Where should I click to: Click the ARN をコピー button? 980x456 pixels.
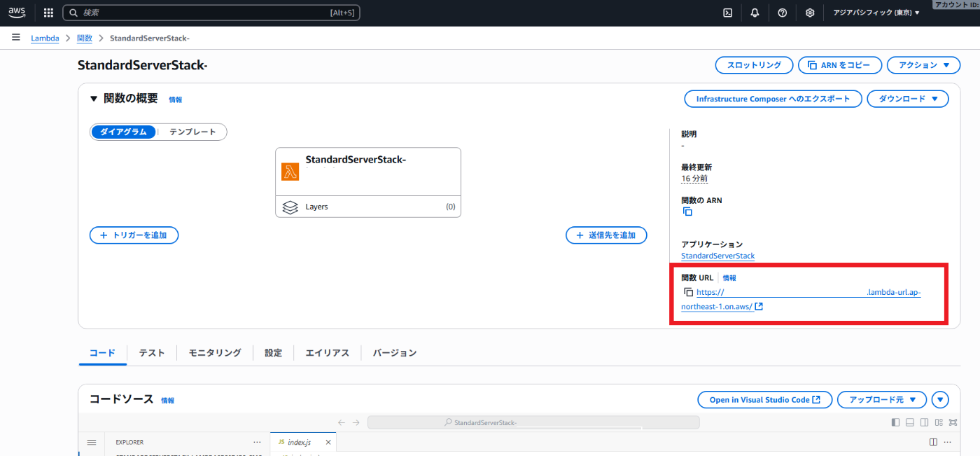[839, 65]
